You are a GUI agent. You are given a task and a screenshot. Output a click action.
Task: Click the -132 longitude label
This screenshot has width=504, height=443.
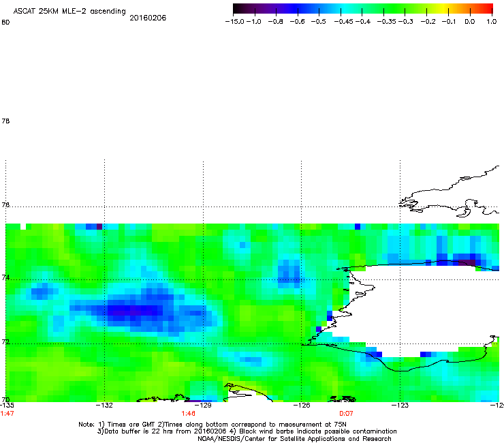[104, 406]
